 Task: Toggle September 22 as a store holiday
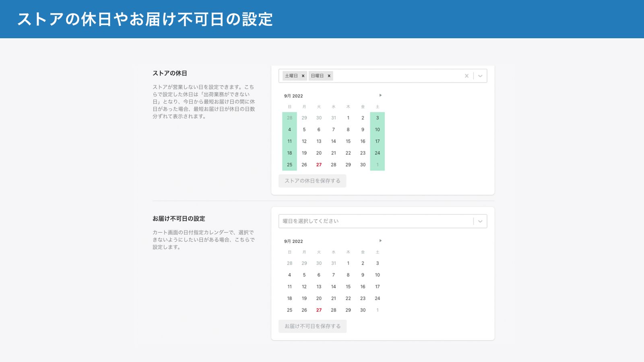pos(348,153)
